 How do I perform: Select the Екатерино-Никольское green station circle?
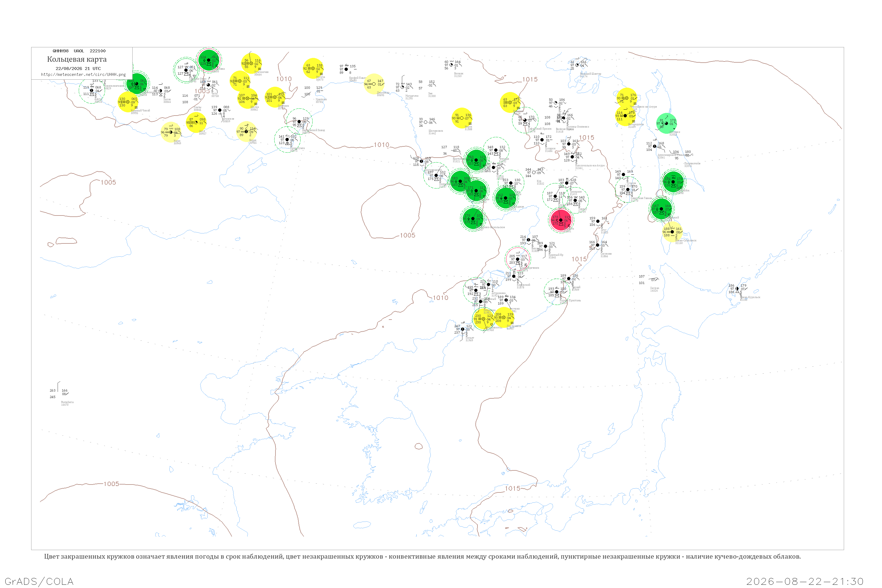click(473, 219)
